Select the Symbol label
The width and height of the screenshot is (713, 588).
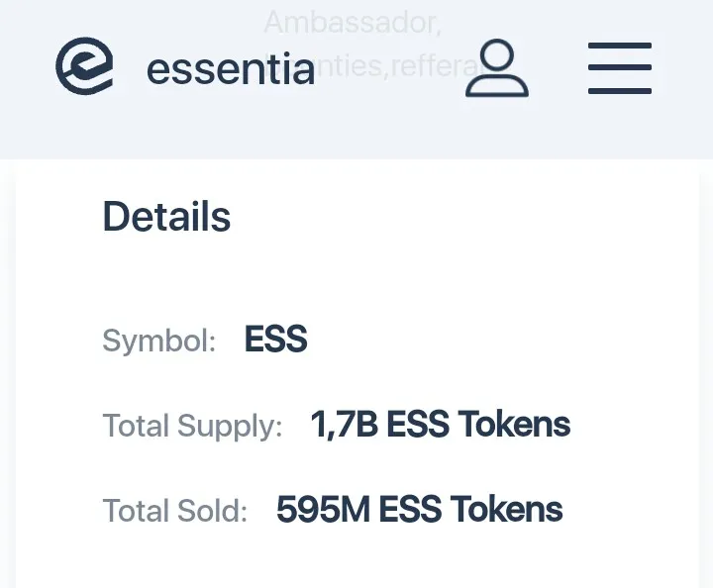(x=159, y=340)
